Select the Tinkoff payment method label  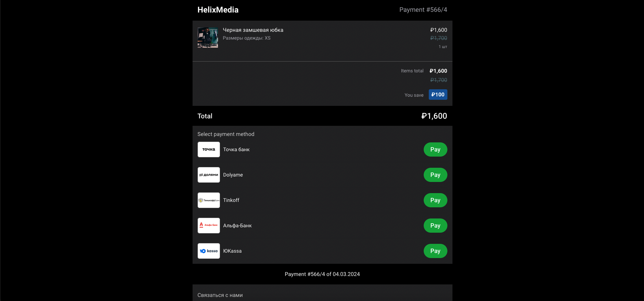click(231, 200)
